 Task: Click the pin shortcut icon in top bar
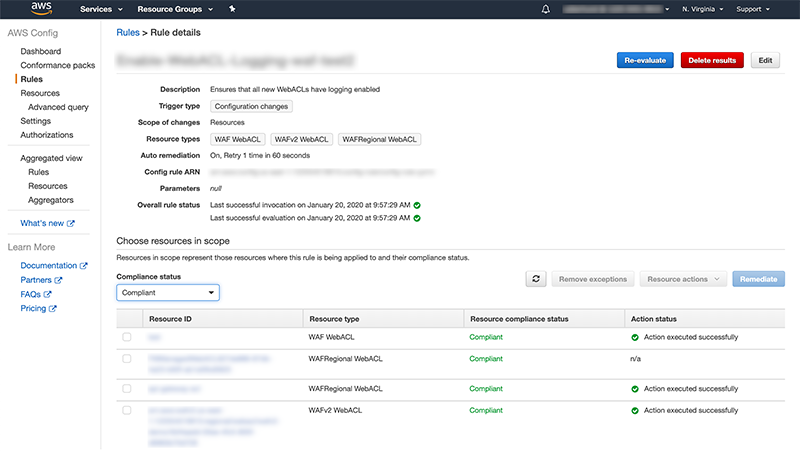tap(232, 9)
